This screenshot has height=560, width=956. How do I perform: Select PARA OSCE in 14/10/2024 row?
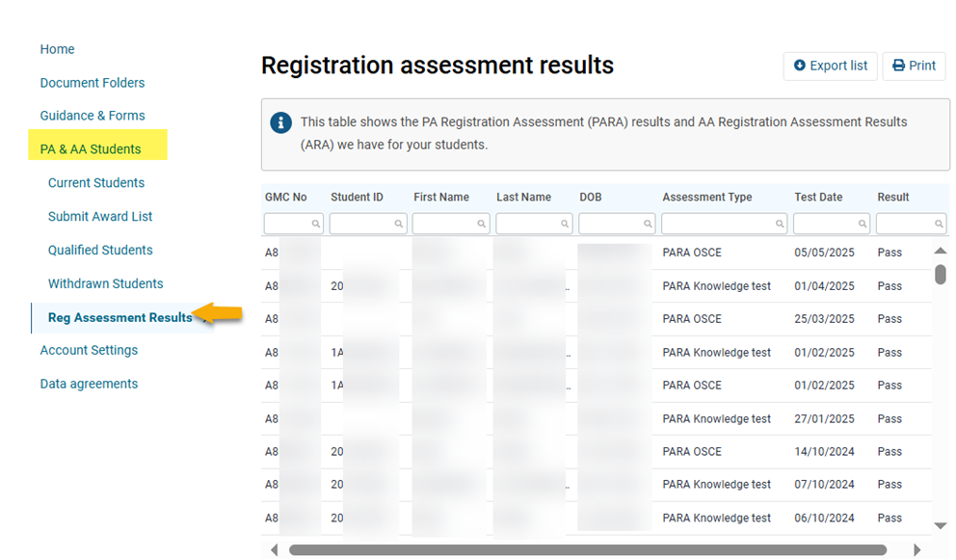tap(692, 452)
